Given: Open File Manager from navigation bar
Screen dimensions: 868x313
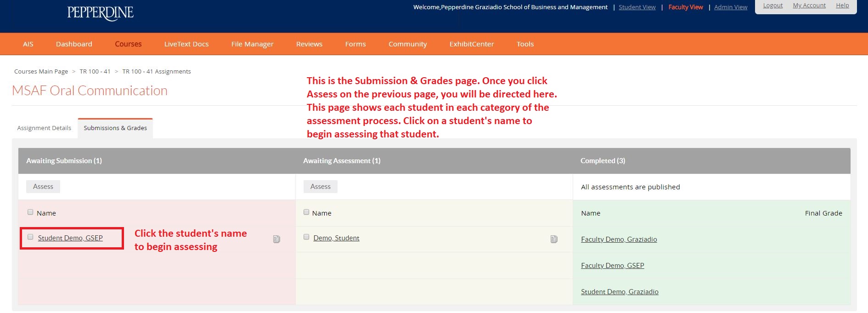Looking at the screenshot, I should coord(252,44).
